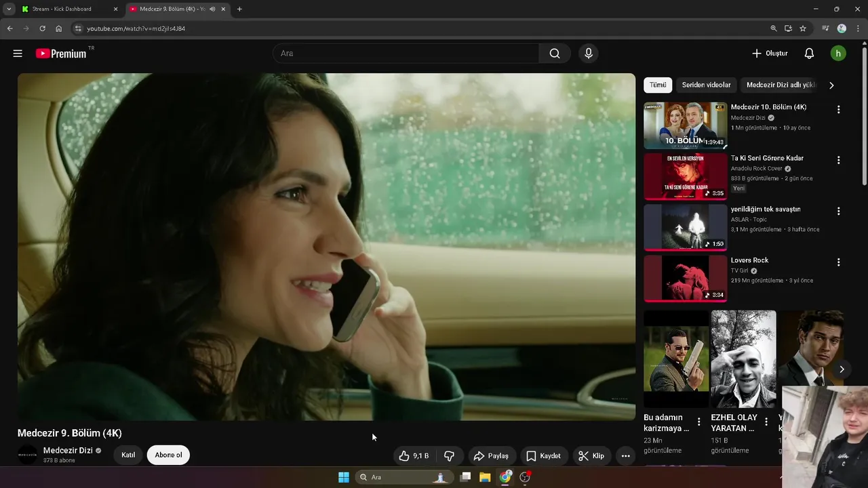Open zoom magnifier in address bar
Image resolution: width=868 pixels, height=488 pixels.
pyautogui.click(x=774, y=28)
